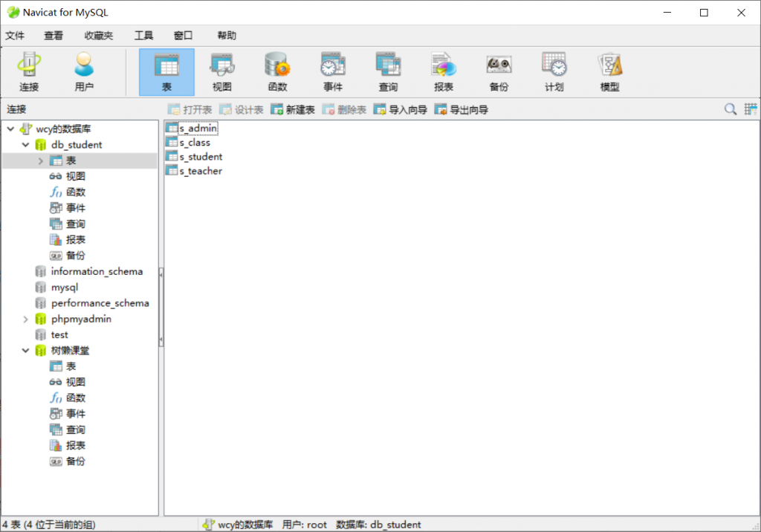Select the performance_schema database

pos(92,303)
